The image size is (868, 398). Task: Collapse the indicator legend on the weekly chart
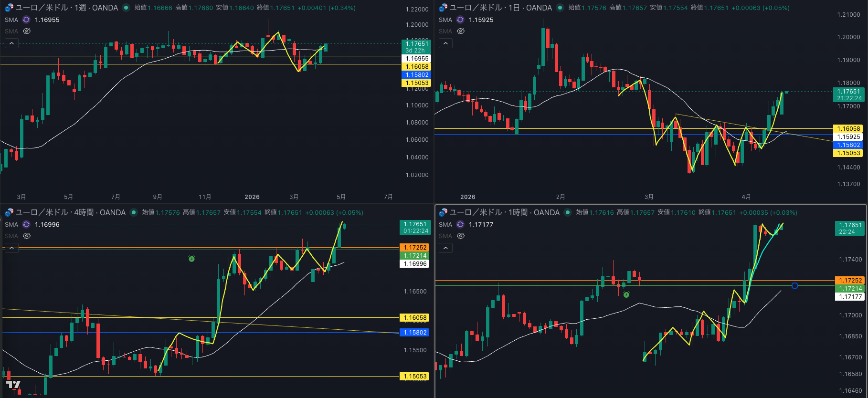tap(11, 43)
